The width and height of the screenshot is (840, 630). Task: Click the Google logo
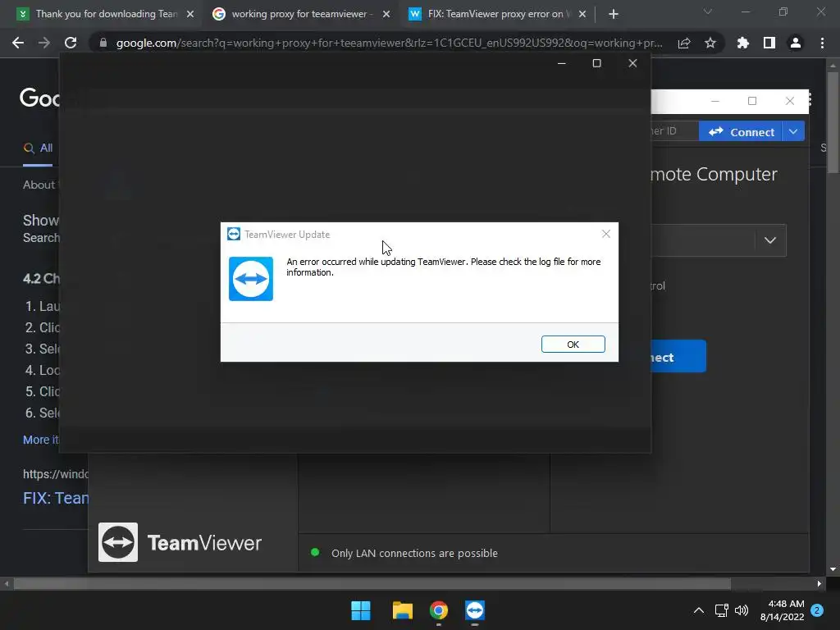pos(39,98)
